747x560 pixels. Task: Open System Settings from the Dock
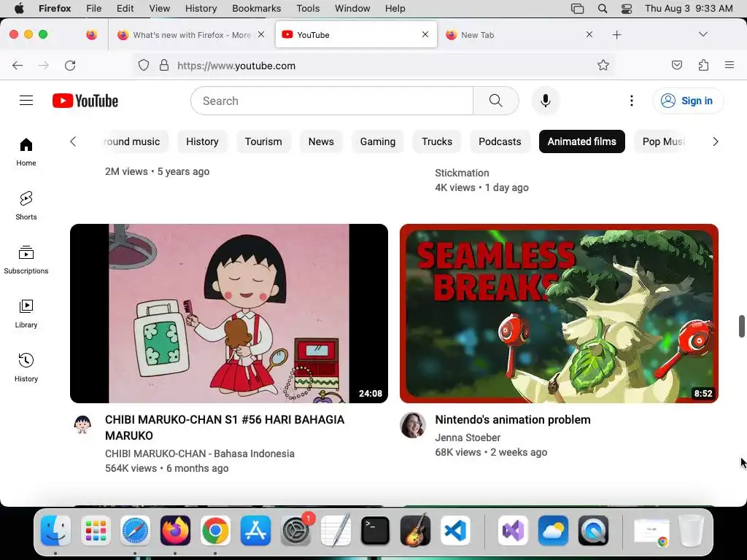click(295, 530)
